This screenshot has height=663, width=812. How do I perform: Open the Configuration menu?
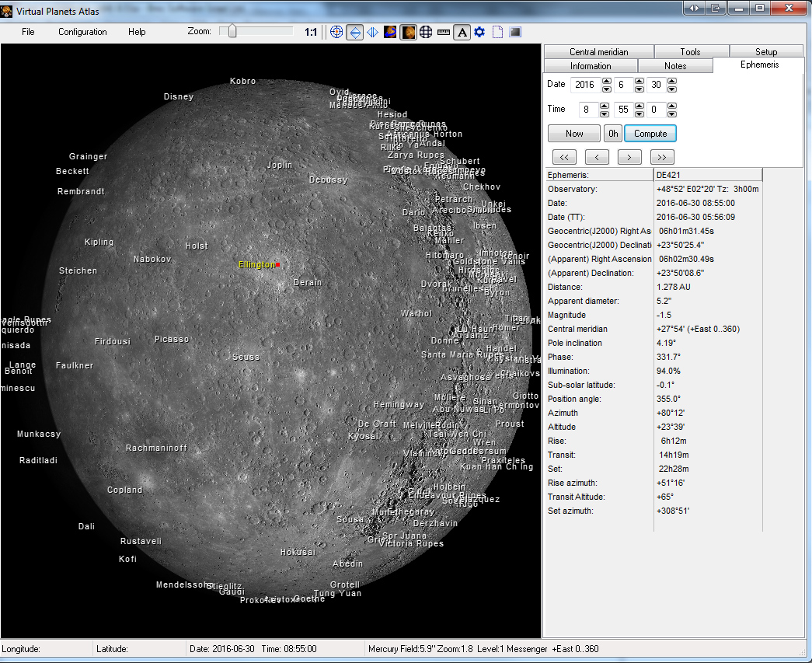coord(82,32)
